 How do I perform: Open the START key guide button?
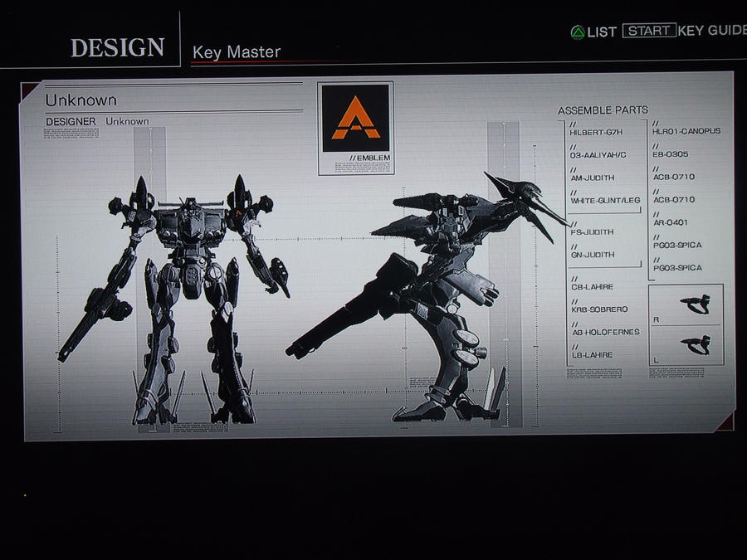649,31
